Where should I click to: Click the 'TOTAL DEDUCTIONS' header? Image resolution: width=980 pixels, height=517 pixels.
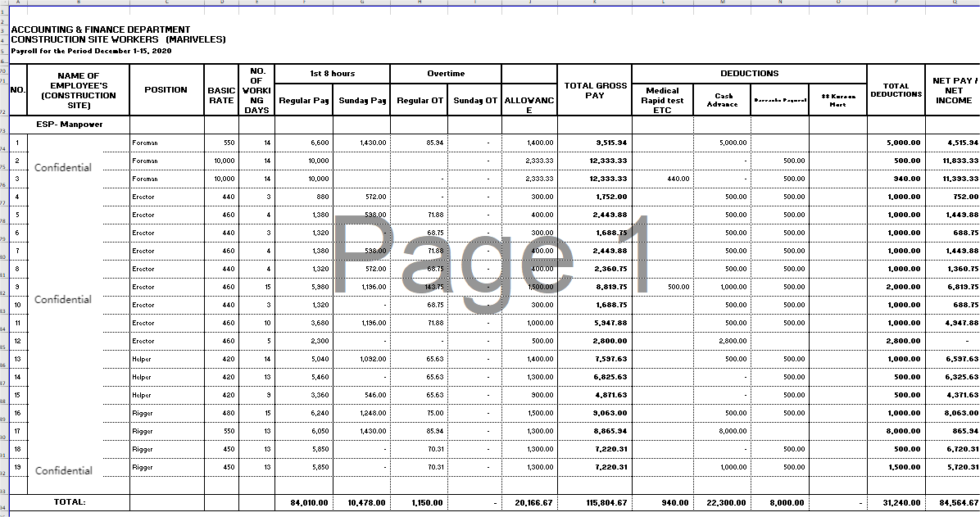896,90
